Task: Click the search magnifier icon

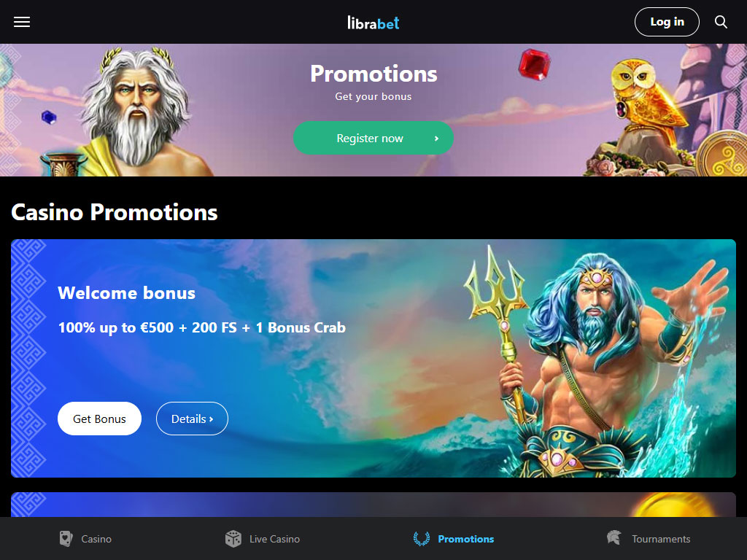Action: [721, 22]
